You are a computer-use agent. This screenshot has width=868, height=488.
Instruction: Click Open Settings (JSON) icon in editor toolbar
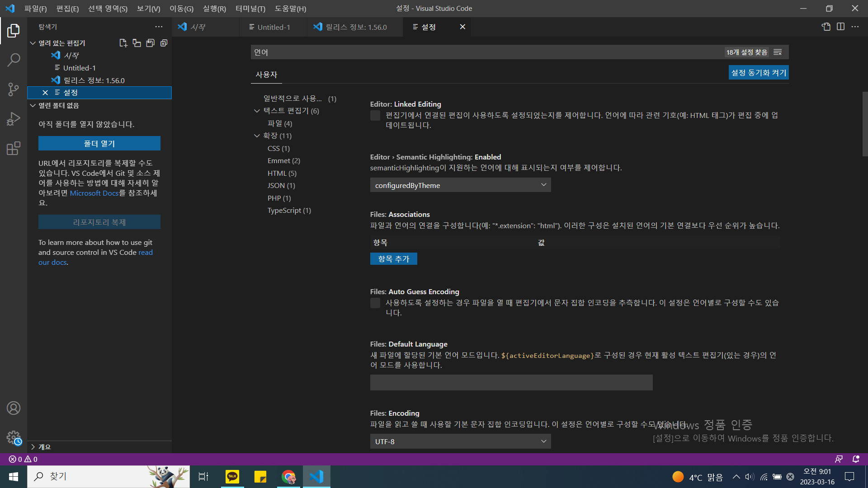[x=826, y=27]
